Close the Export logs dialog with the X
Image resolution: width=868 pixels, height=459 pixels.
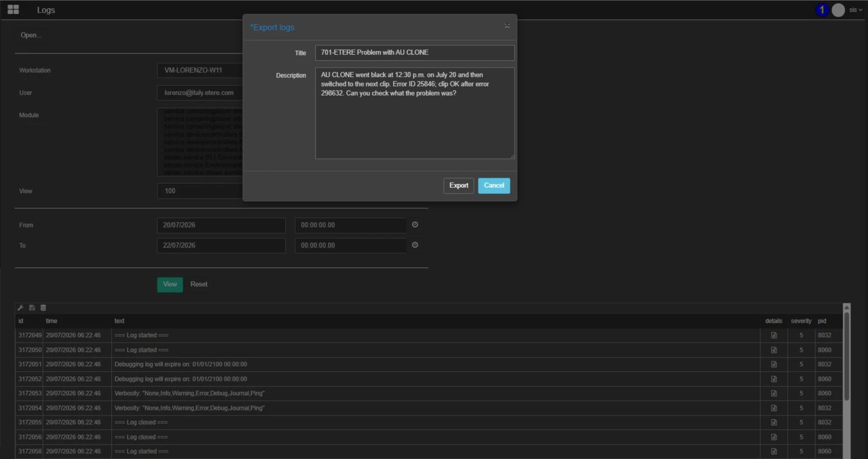pos(507,26)
